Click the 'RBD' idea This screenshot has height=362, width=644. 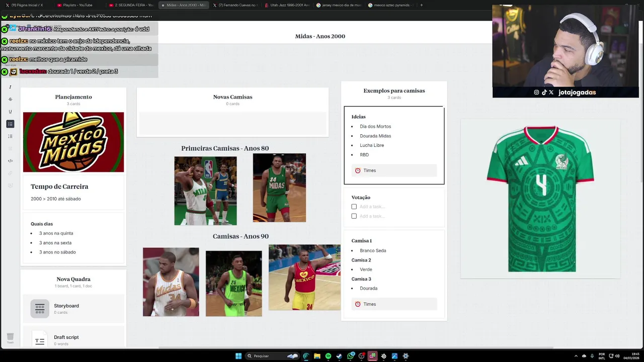[x=364, y=155]
